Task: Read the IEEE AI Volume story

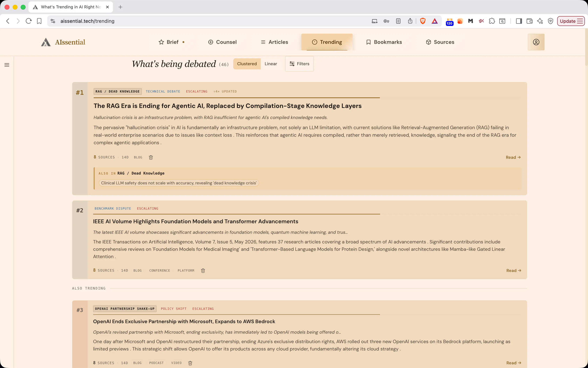Action: coord(514,271)
